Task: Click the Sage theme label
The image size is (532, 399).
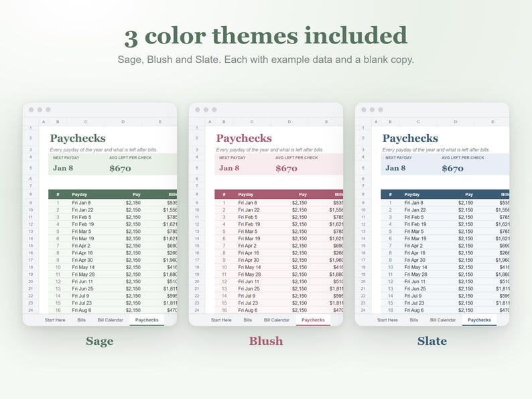Action: tap(99, 341)
